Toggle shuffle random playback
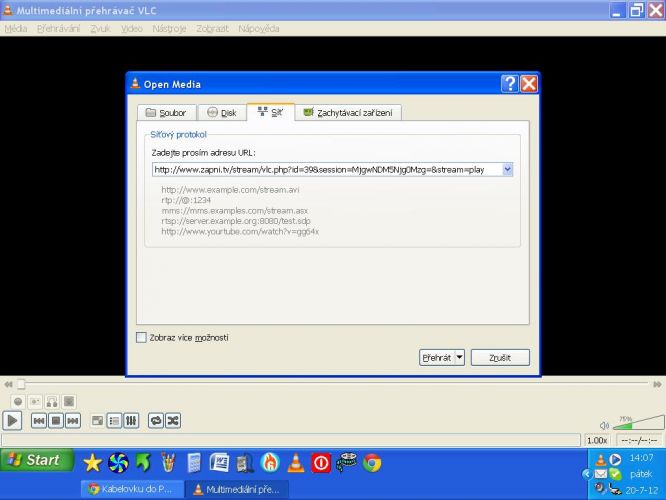 pyautogui.click(x=173, y=421)
